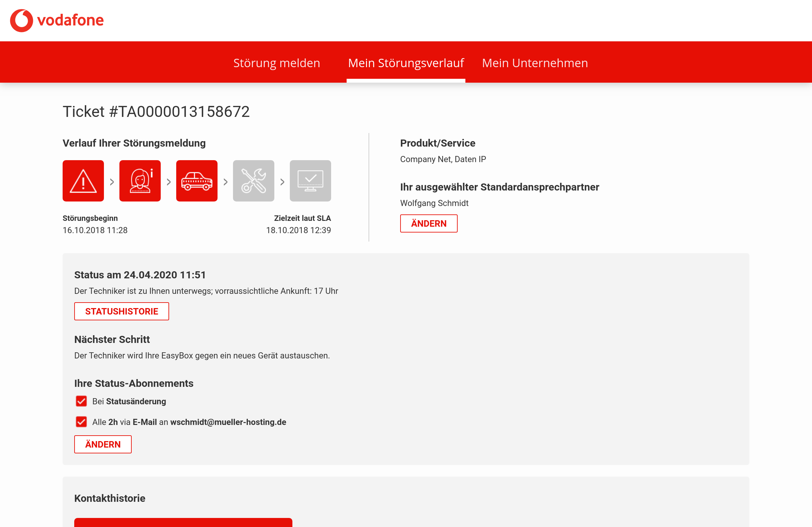Click the Störungsbeginn date 16.10.2018 11:28
The height and width of the screenshot is (527, 812).
coord(95,230)
